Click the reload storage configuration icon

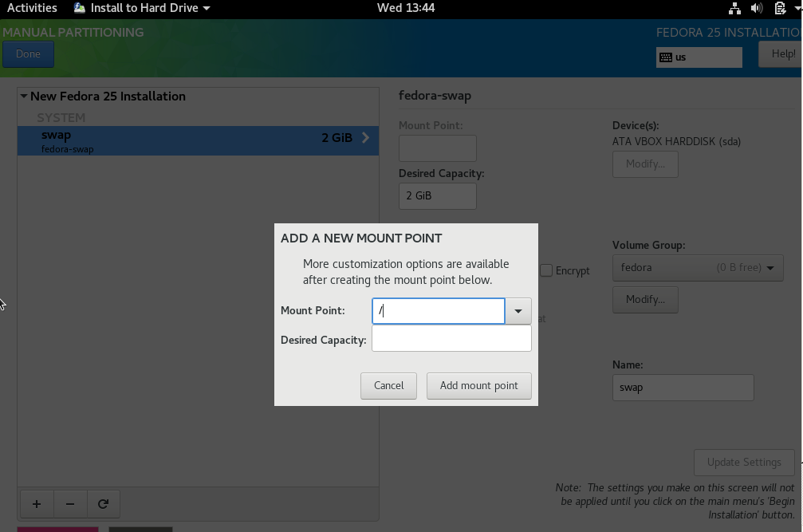(x=103, y=503)
